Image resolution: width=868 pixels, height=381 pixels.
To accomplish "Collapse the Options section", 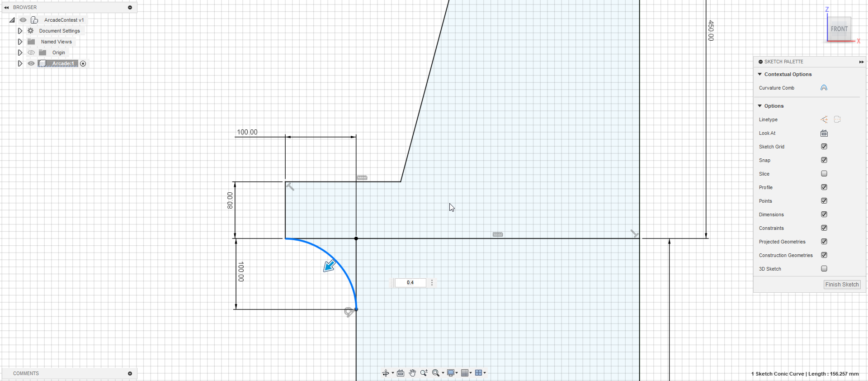I will coord(760,106).
